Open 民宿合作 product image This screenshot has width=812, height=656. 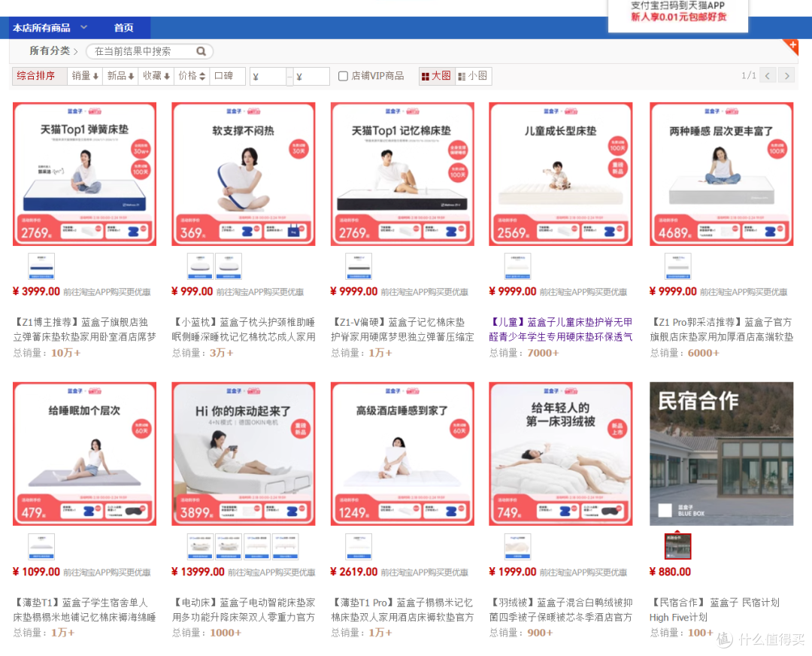721,454
